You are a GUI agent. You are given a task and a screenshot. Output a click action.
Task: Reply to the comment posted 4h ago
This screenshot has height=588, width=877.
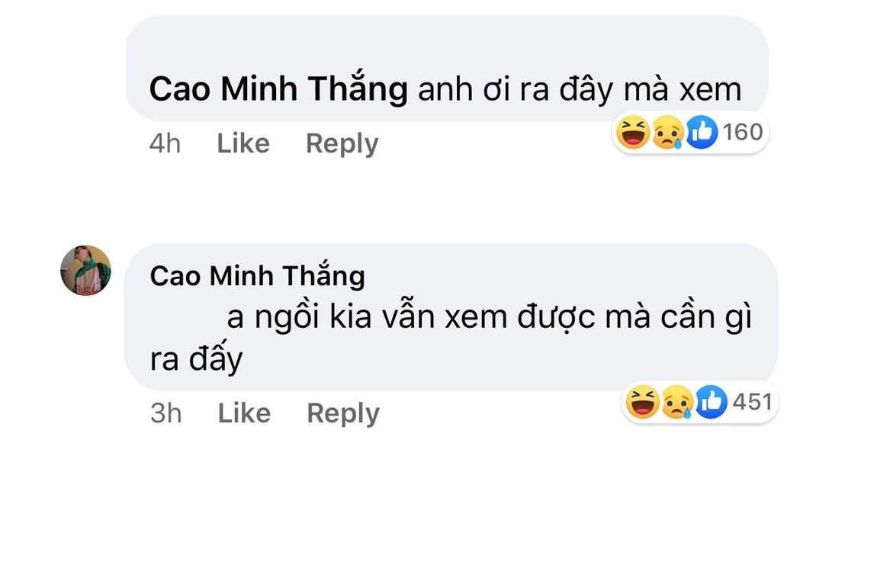[342, 144]
